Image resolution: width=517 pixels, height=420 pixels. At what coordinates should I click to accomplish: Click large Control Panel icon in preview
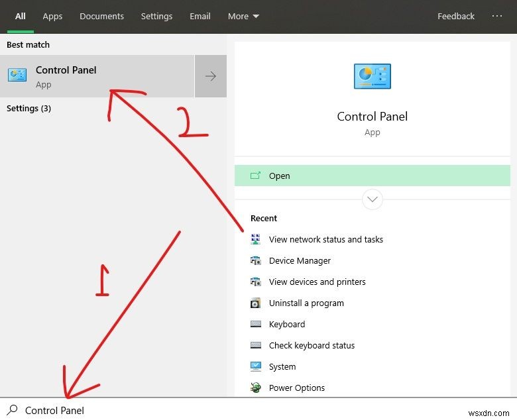point(373,76)
